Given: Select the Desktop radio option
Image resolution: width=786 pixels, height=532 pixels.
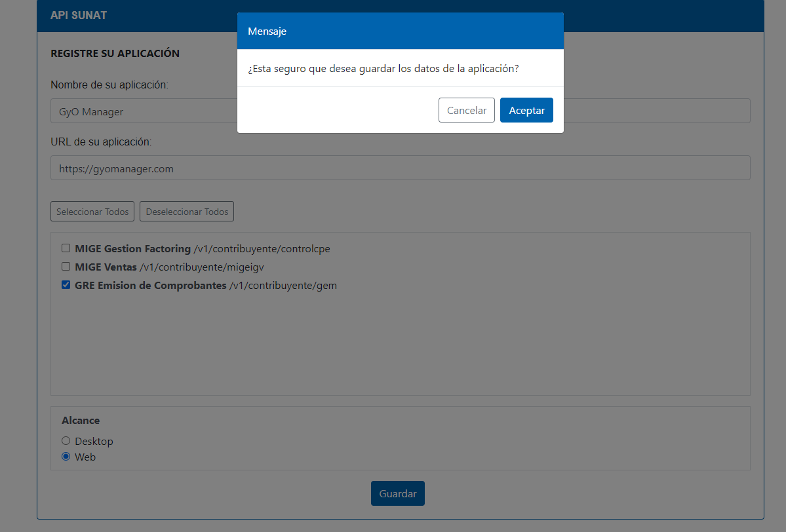Looking at the screenshot, I should pos(66,441).
